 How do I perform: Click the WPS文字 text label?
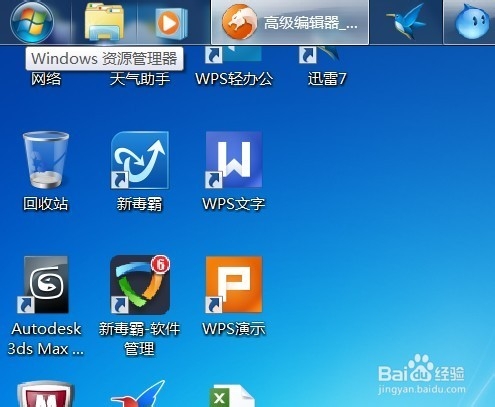coord(234,204)
